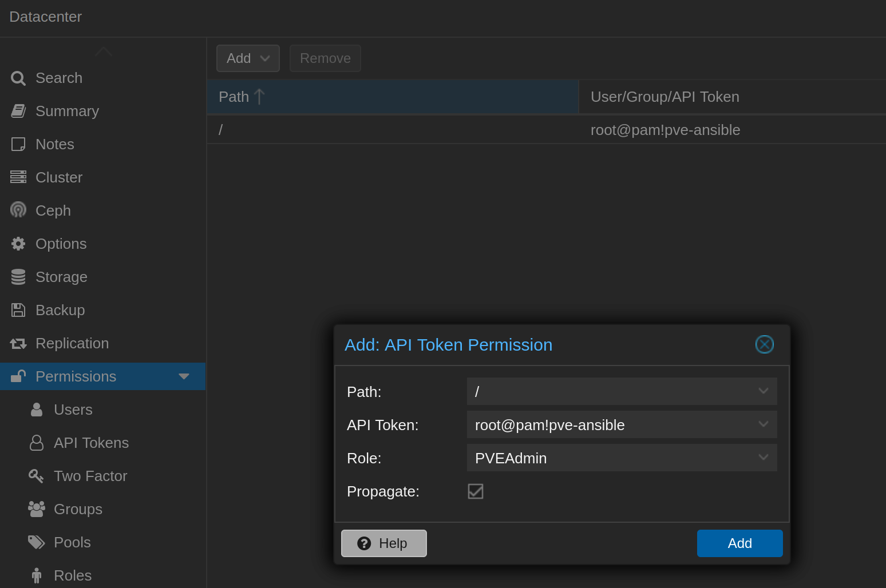886x588 pixels.
Task: Open the Backup section label
Action: pyautogui.click(x=60, y=310)
